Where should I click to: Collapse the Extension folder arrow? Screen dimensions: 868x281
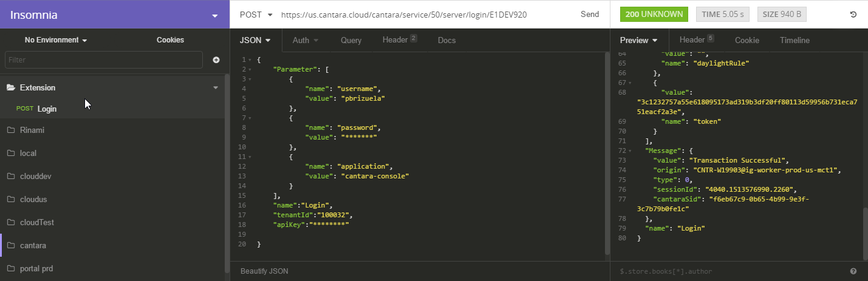215,88
